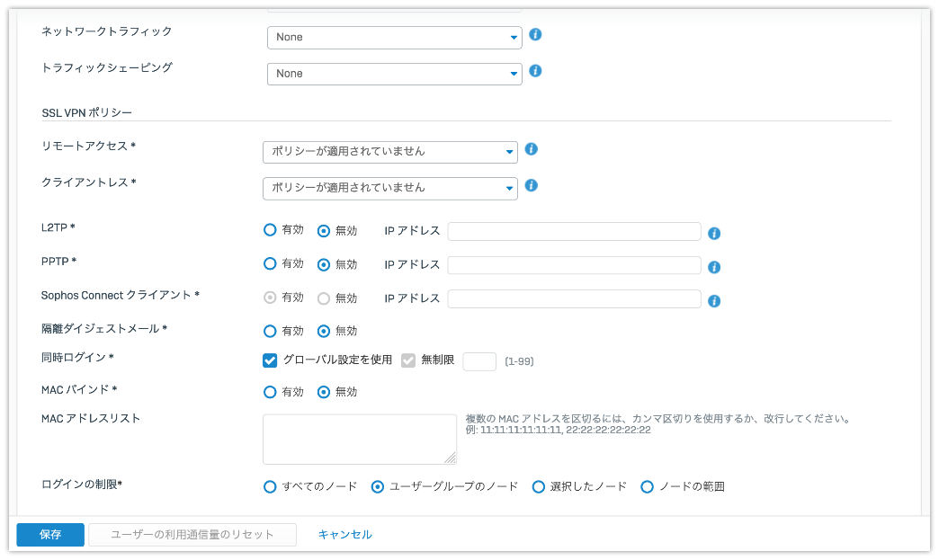The width and height of the screenshot is (939, 560).
Task: Click info icon beside Sophos Connect IP field
Action: 714,301
